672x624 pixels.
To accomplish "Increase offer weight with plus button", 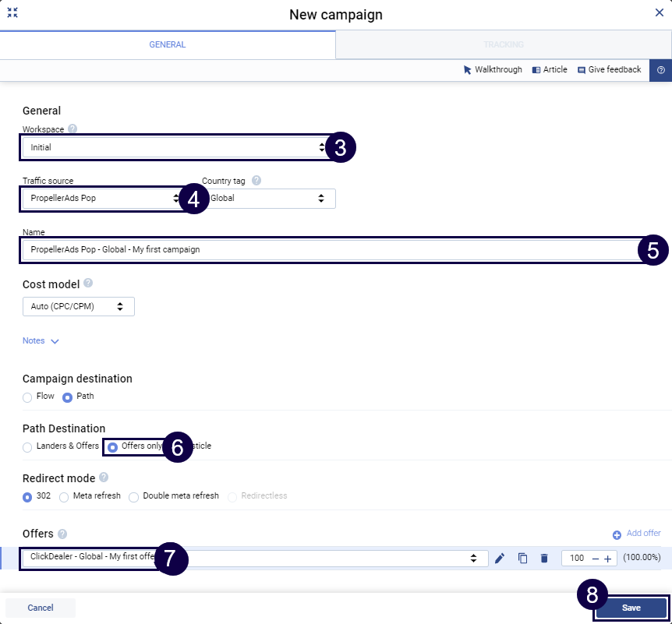I will click(x=608, y=559).
